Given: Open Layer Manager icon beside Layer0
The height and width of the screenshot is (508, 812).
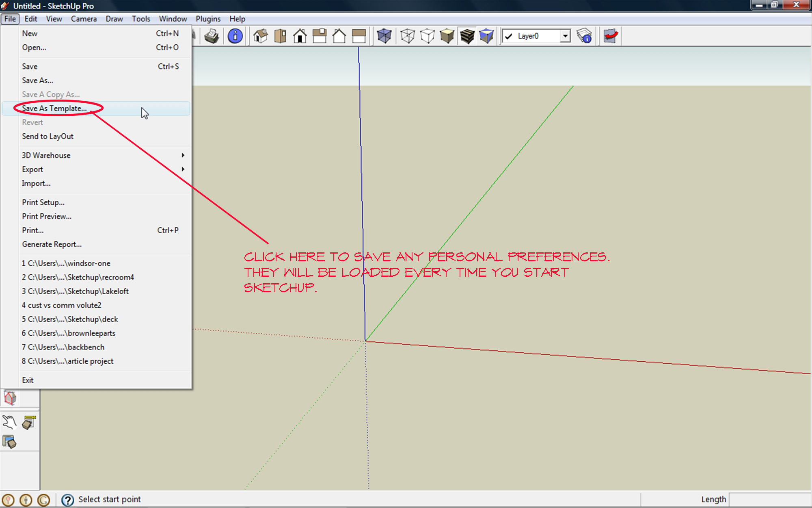Looking at the screenshot, I should tap(584, 36).
